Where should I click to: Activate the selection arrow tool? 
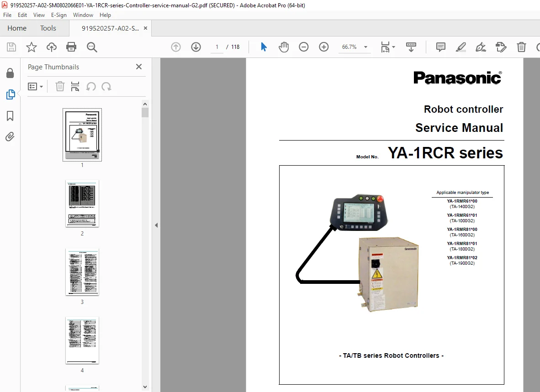[264, 47]
